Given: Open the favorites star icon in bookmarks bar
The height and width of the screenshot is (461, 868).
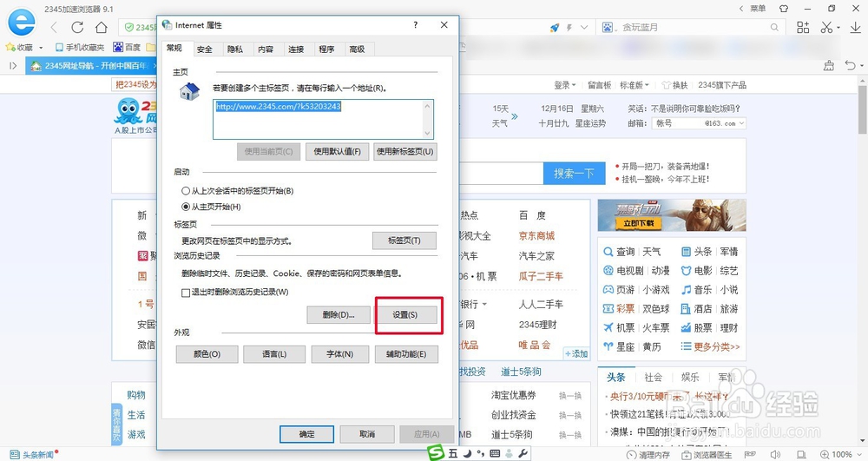Looking at the screenshot, I should point(10,47).
